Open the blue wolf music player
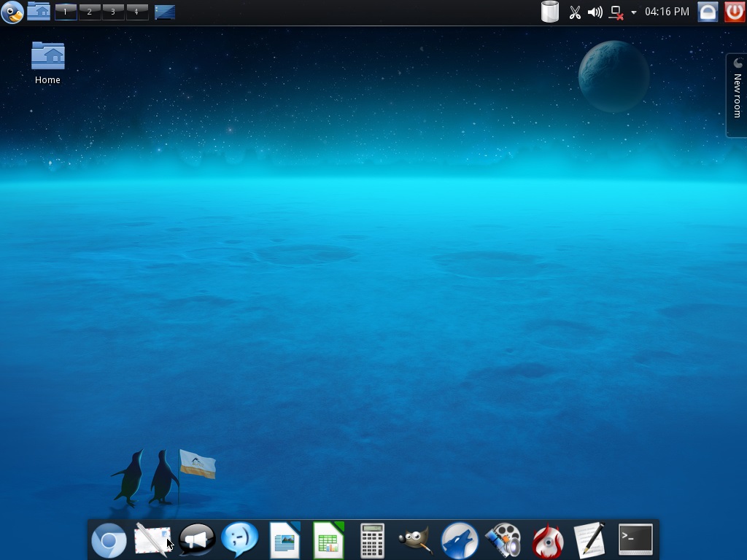747x560 pixels. [x=460, y=540]
